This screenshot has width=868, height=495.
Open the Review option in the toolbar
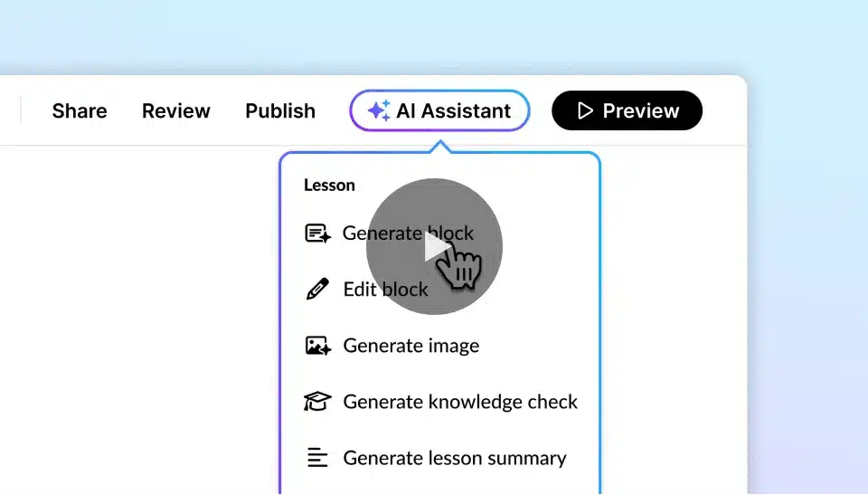(176, 111)
